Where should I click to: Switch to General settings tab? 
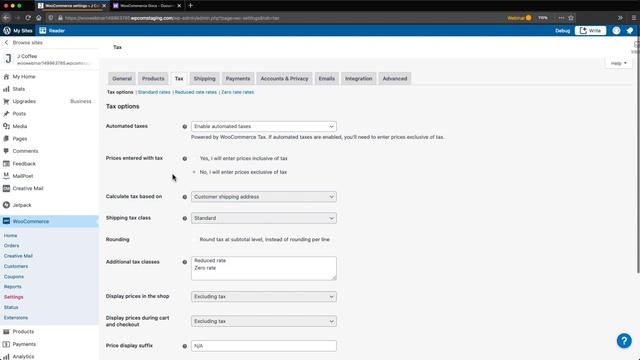point(122,78)
